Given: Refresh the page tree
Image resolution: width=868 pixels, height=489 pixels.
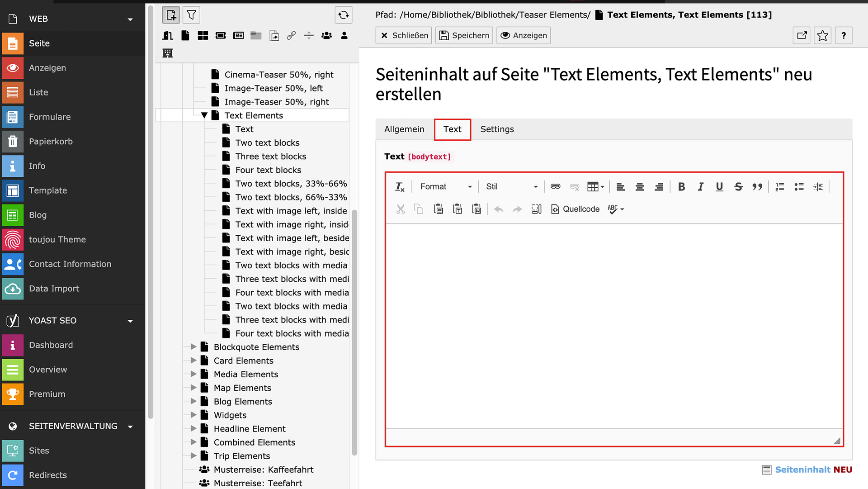Looking at the screenshot, I should (x=344, y=15).
